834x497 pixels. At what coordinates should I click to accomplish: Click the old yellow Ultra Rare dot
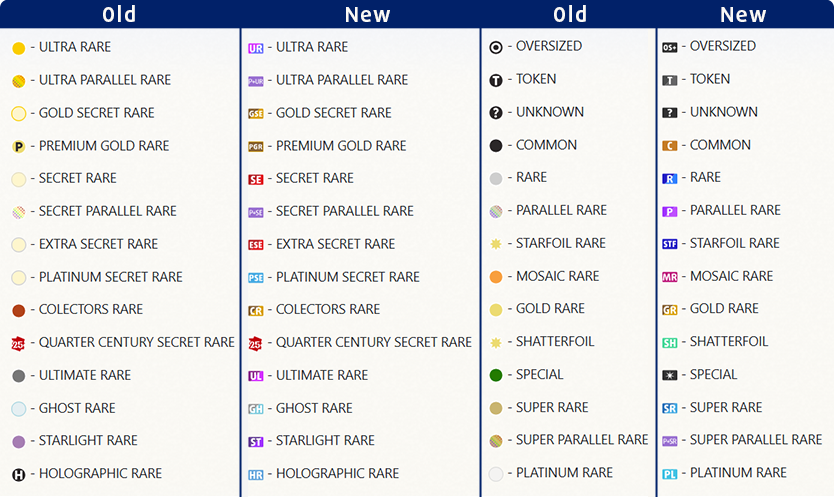tap(19, 48)
